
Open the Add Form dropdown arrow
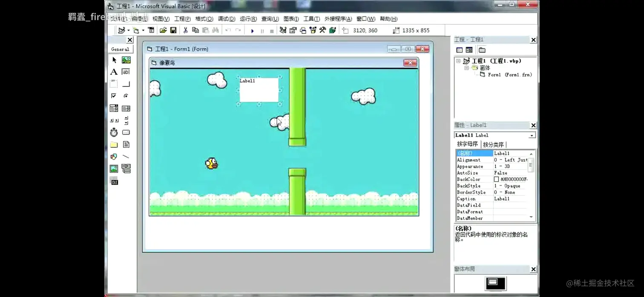[143, 30]
